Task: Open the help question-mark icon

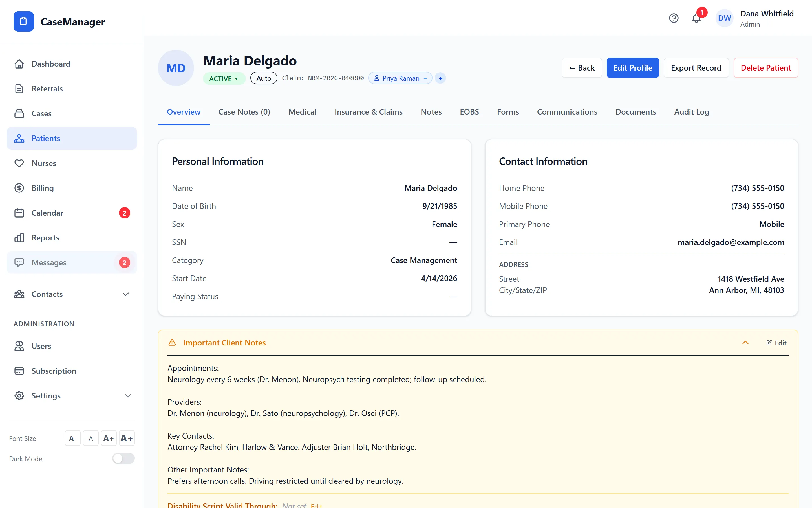Action: [x=673, y=18]
